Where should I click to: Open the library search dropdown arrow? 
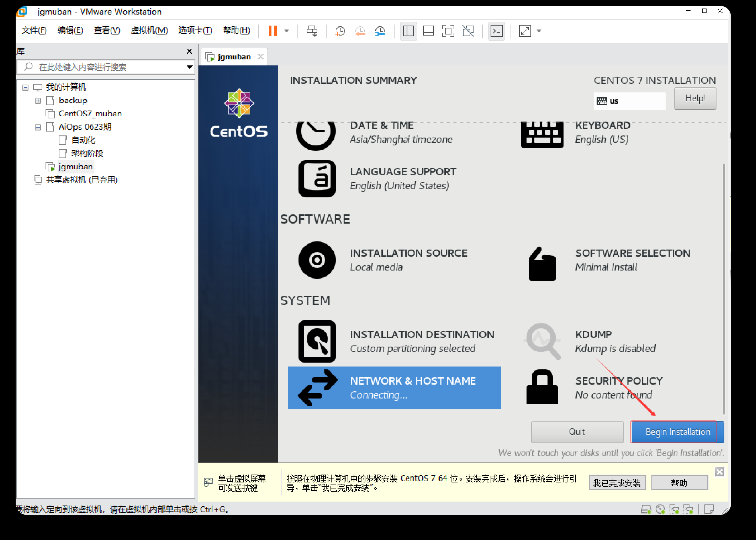190,67
